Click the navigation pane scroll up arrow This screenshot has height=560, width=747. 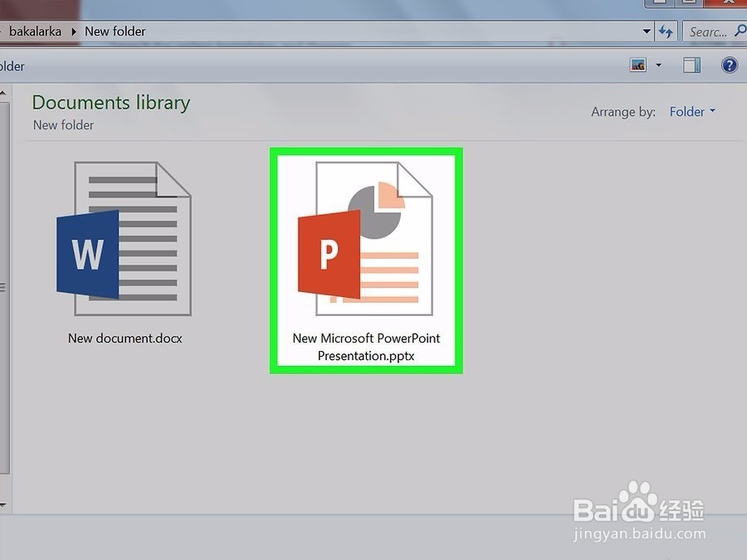[2, 93]
